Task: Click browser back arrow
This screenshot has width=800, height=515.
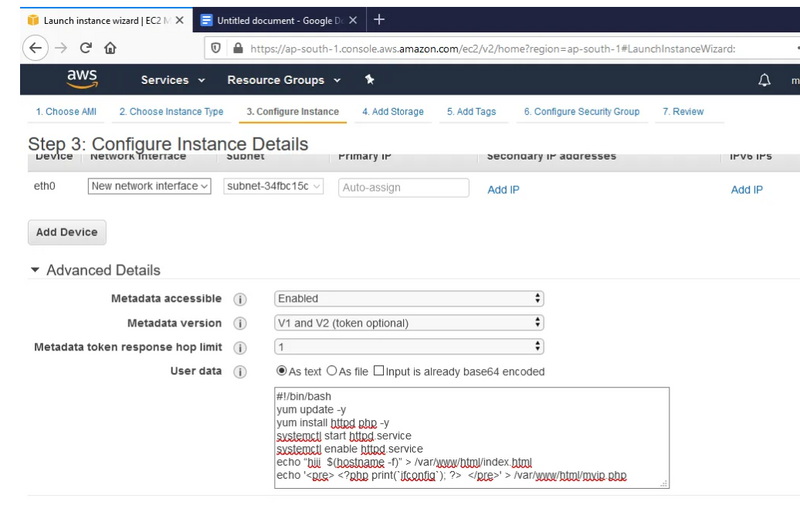Action: click(x=35, y=48)
